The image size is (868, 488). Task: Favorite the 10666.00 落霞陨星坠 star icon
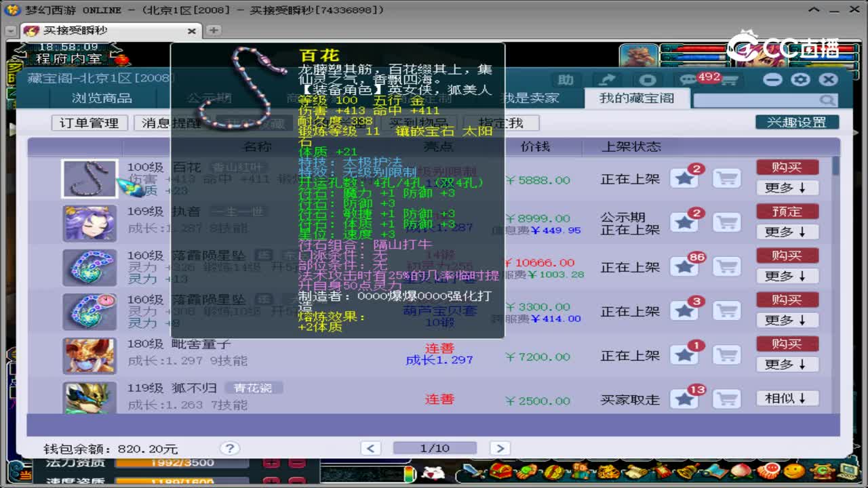coord(684,267)
